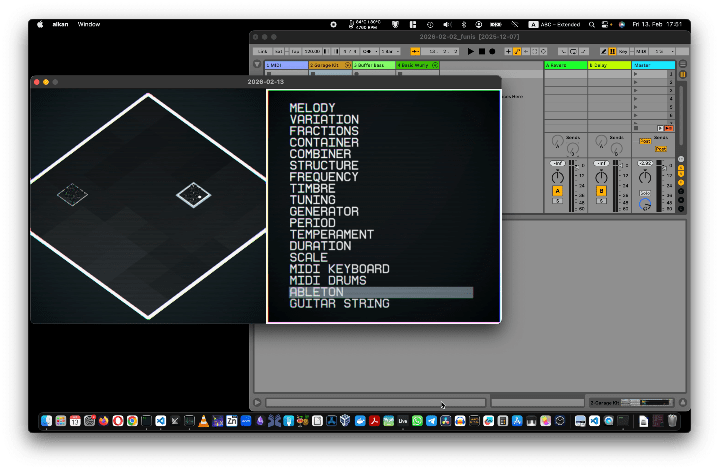
Task: Open Finder from the dock
Action: [x=46, y=422]
